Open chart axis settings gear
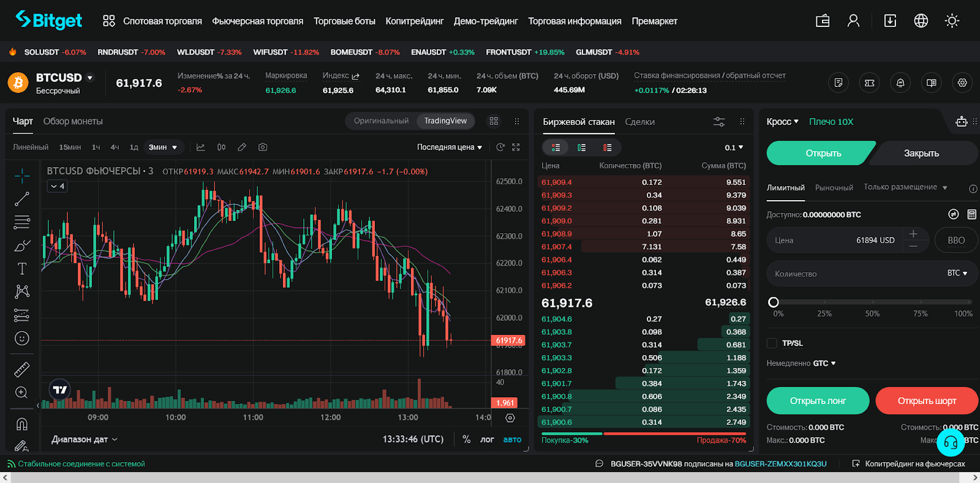The height and width of the screenshot is (483, 980). pyautogui.click(x=510, y=417)
